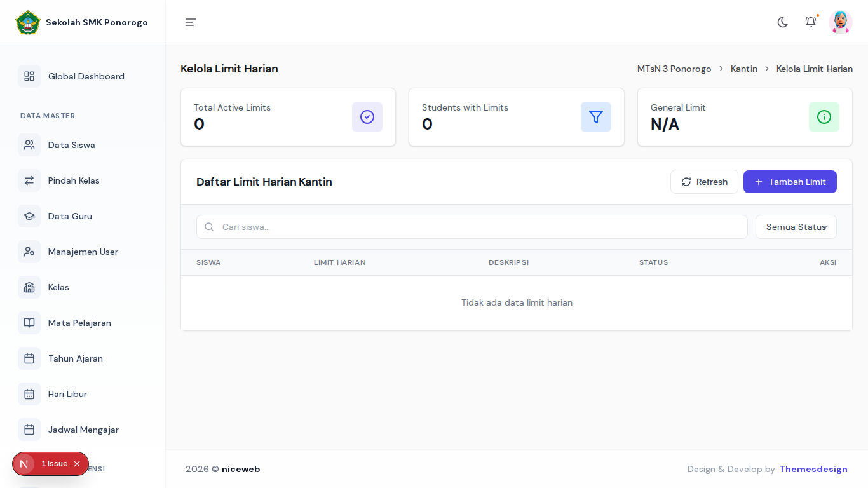
Task: Add a new limit with Tambah Limit
Action: [x=790, y=182]
